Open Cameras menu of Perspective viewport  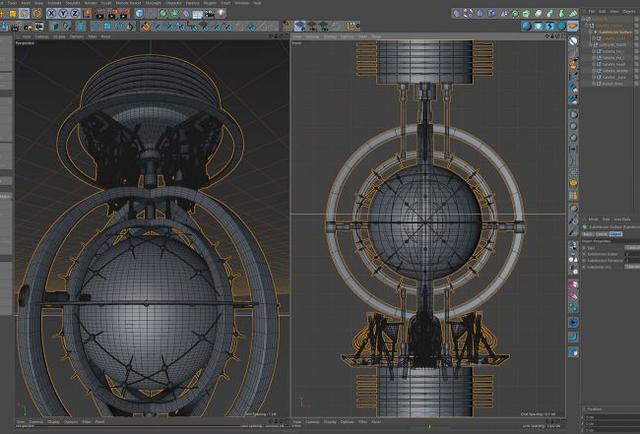42,37
